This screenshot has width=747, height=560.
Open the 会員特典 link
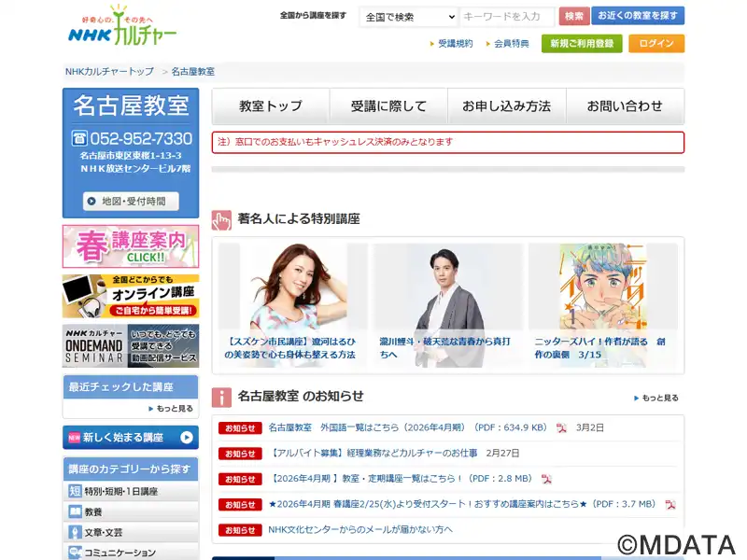511,44
